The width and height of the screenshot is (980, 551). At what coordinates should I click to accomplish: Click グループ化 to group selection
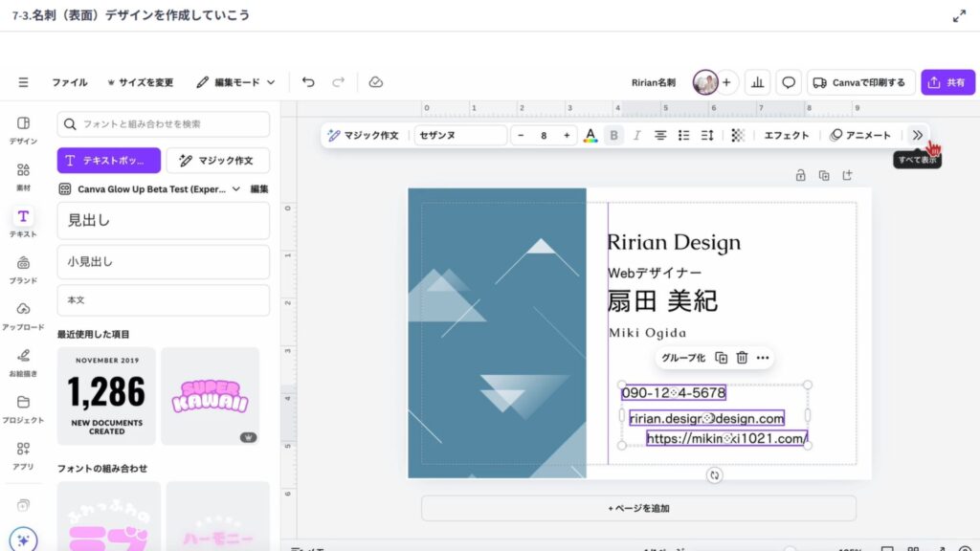coord(683,358)
